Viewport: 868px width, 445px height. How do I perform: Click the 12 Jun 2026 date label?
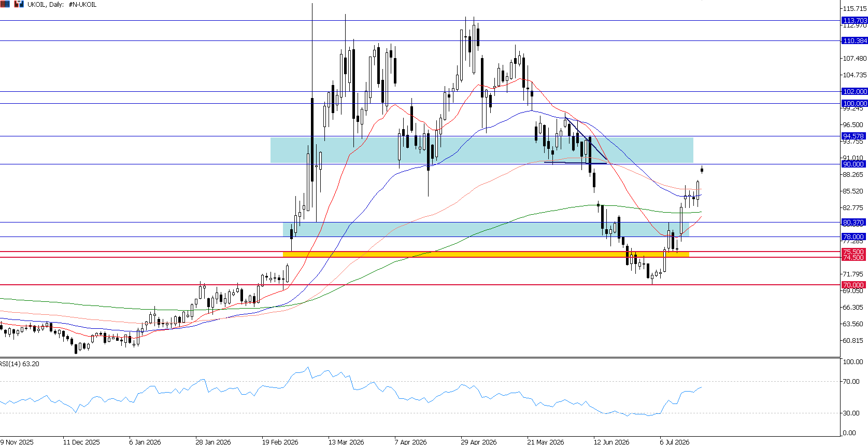[611, 442]
